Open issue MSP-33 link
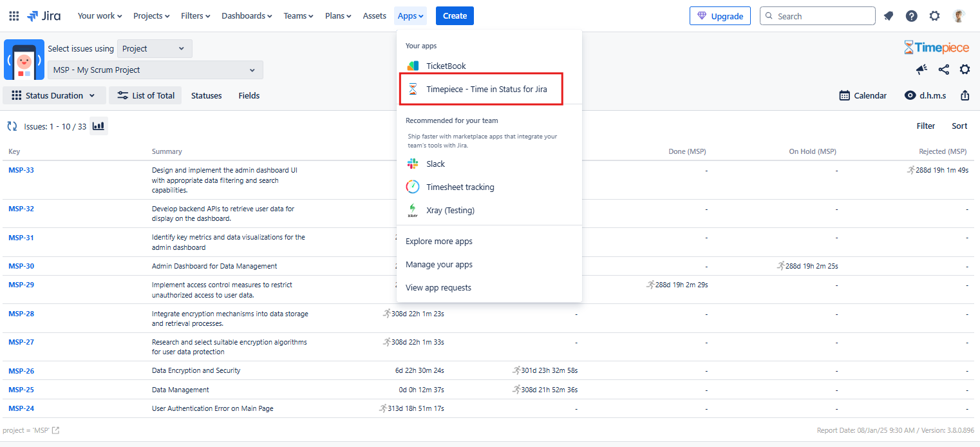 (21, 170)
